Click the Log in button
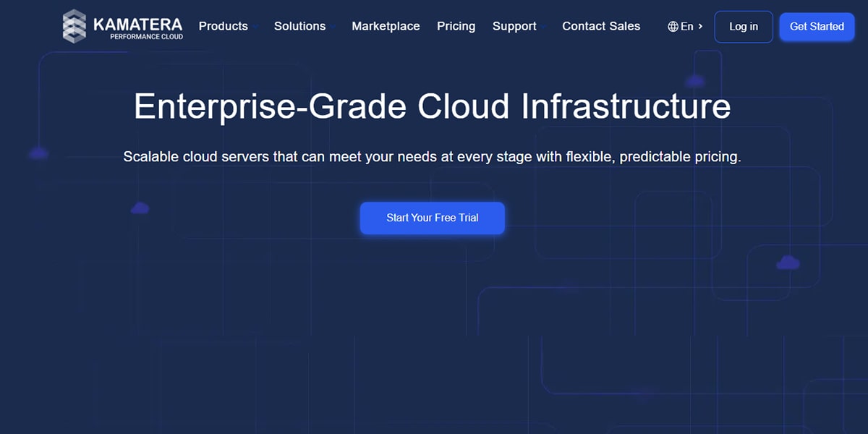 click(x=743, y=27)
